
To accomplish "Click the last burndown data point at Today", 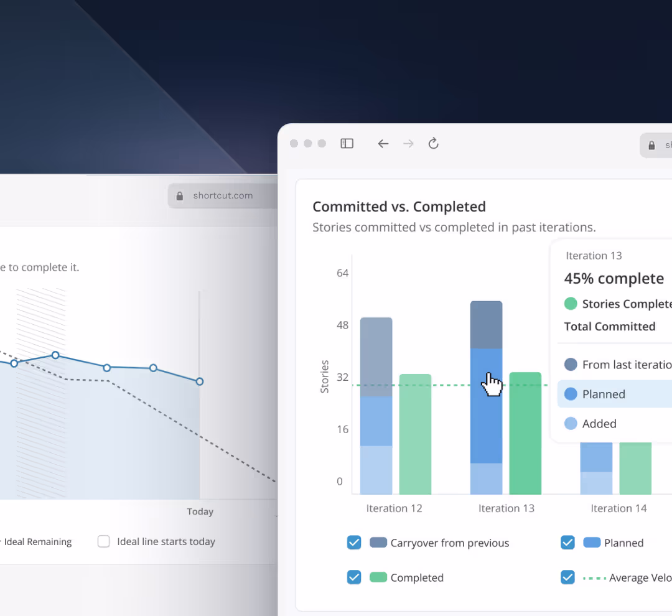I will click(200, 381).
